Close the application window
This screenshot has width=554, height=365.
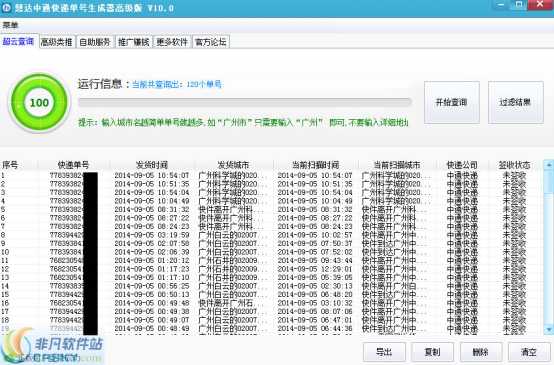(540, 5)
